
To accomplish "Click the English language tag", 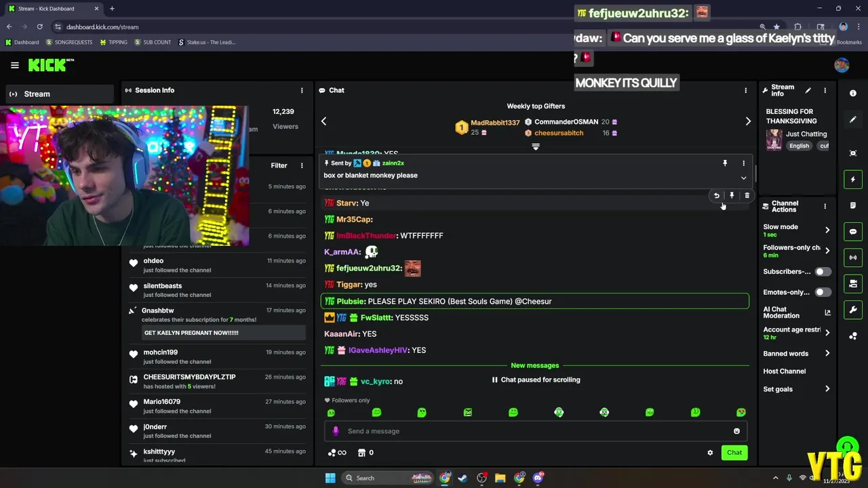I will [x=799, y=146].
